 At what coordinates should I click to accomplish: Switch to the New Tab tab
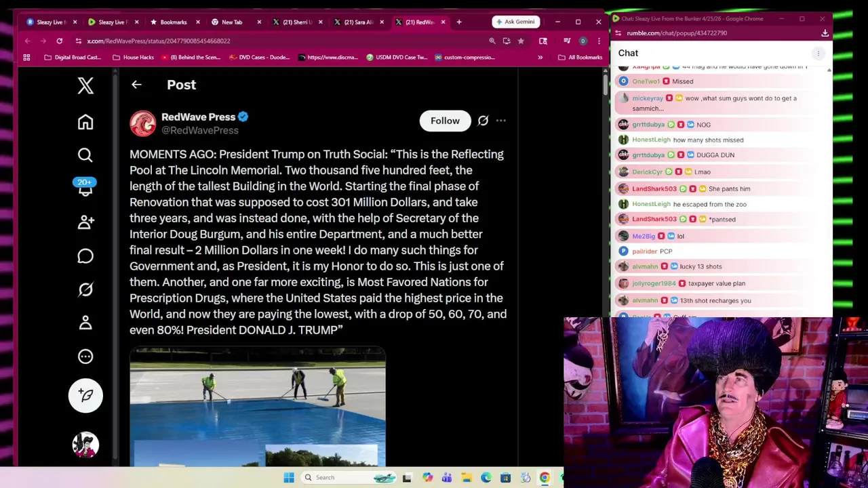235,22
